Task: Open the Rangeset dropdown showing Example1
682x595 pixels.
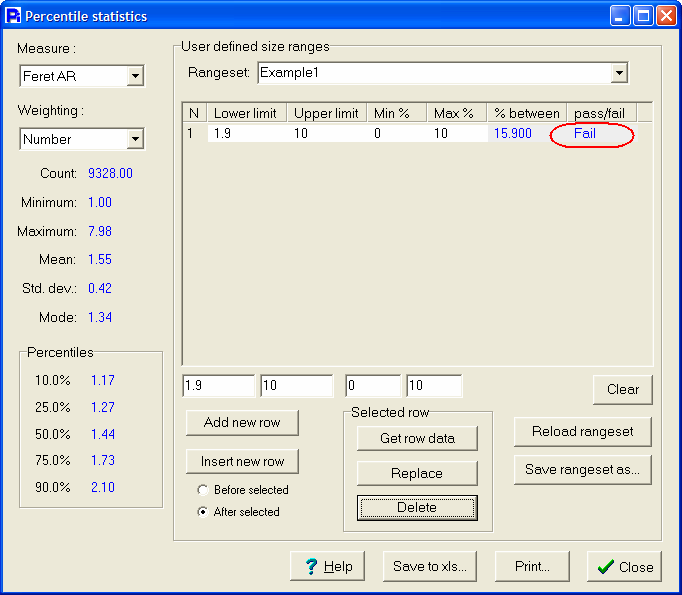Action: (x=619, y=73)
